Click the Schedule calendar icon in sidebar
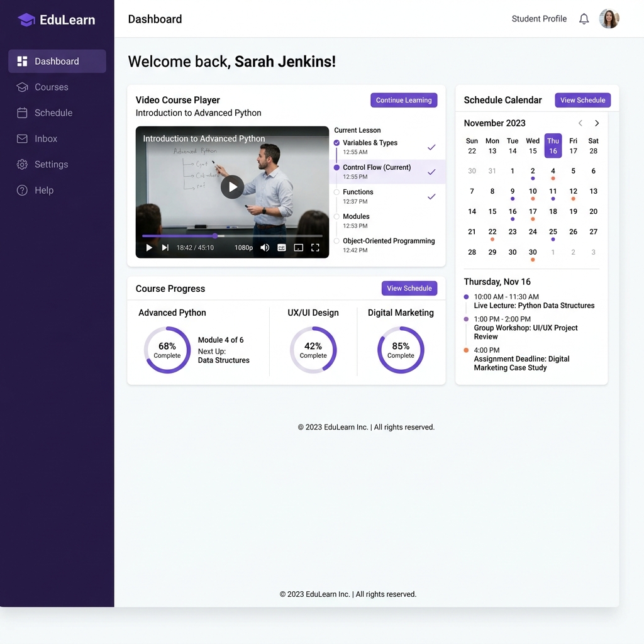The height and width of the screenshot is (644, 644). pyautogui.click(x=22, y=113)
